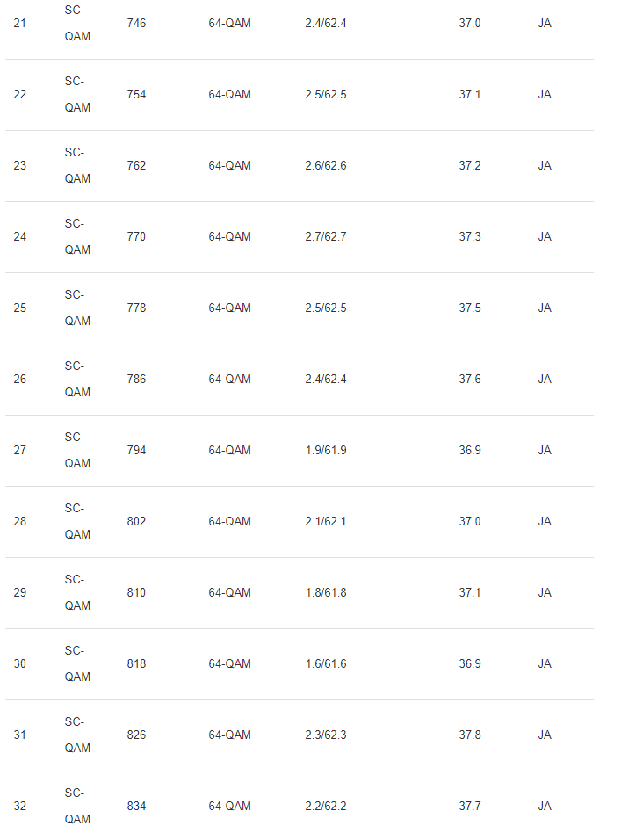Select SNR value 37.7

click(470, 806)
